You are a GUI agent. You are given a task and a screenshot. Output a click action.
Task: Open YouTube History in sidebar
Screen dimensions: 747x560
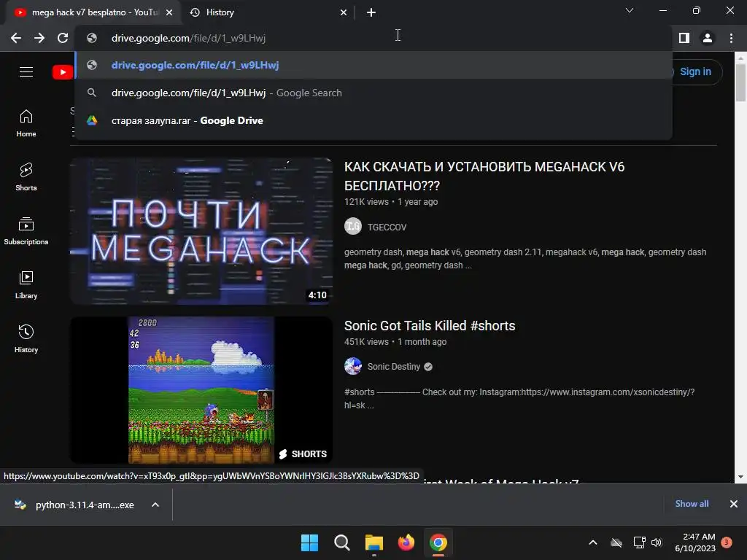26,338
